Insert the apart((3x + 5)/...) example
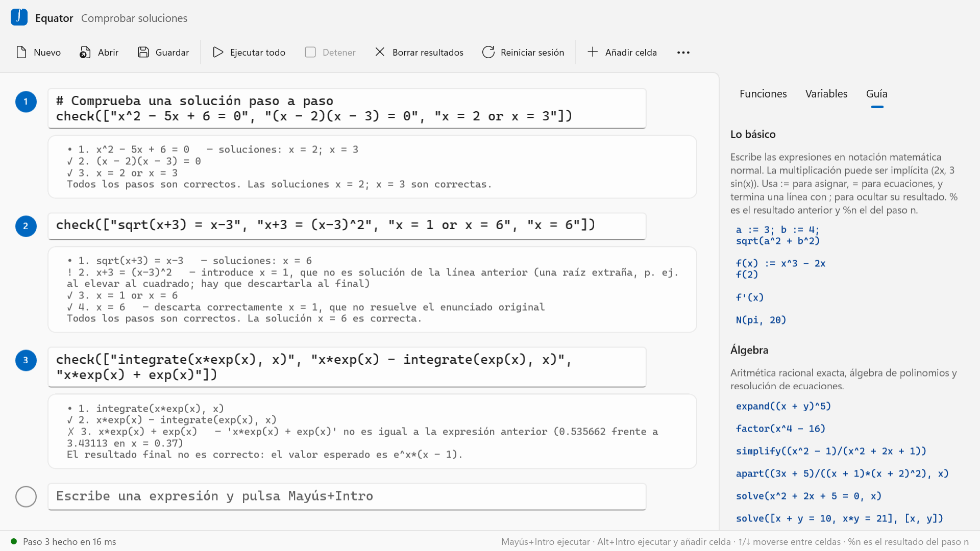Image resolution: width=980 pixels, height=551 pixels. click(842, 474)
